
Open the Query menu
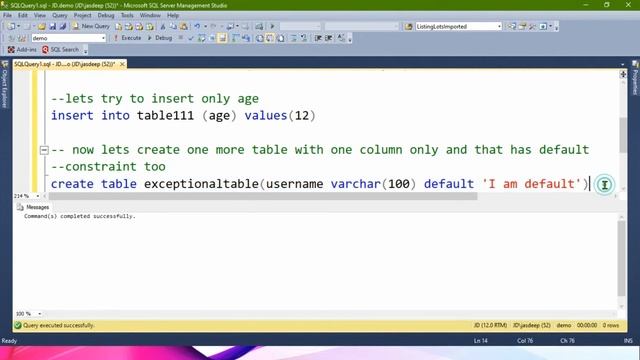pyautogui.click(x=60, y=15)
